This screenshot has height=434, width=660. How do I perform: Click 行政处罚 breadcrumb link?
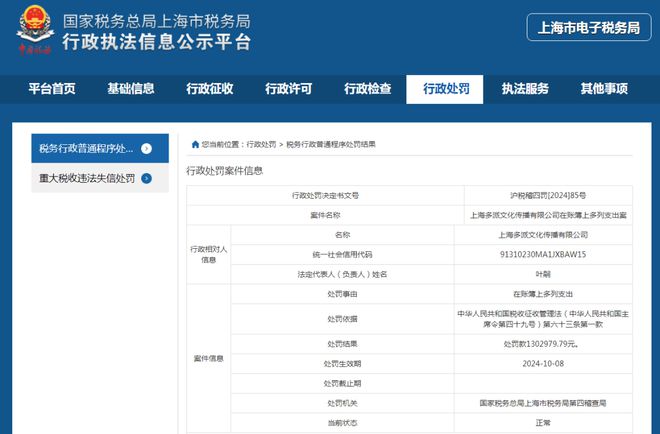(261, 144)
